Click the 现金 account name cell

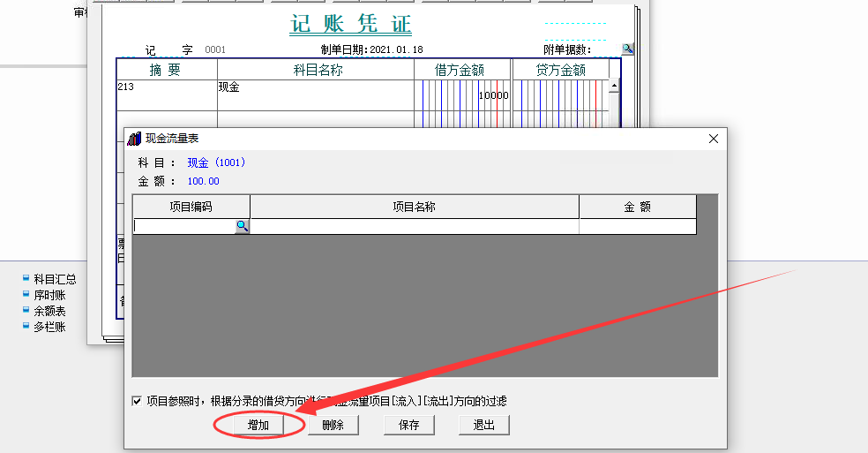(316, 95)
